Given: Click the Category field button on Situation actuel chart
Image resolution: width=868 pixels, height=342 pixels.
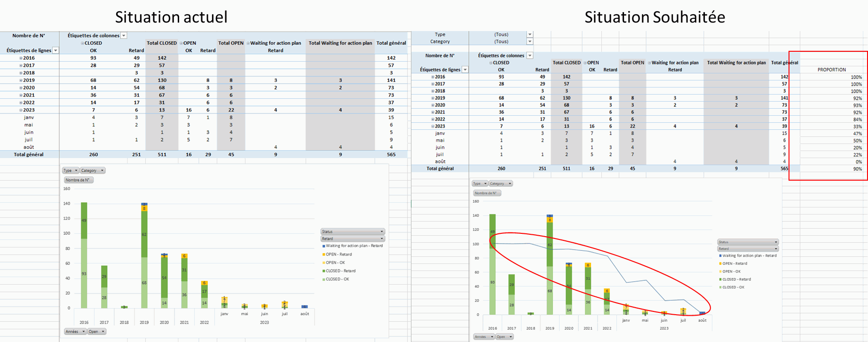Looking at the screenshot, I should click(92, 171).
